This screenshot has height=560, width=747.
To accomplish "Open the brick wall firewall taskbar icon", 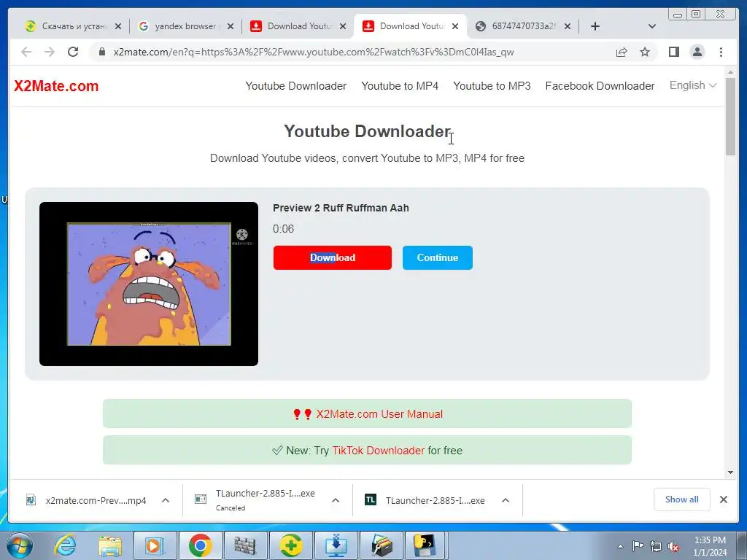I will click(x=245, y=545).
